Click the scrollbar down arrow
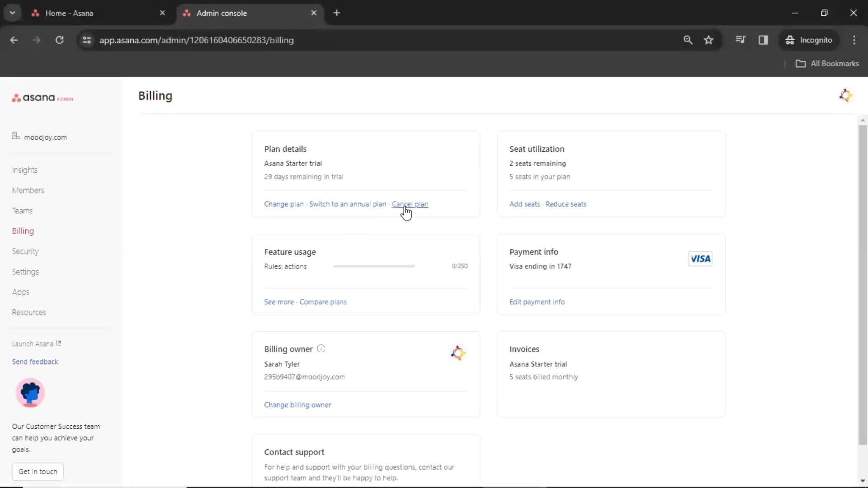The image size is (868, 488). (863, 481)
